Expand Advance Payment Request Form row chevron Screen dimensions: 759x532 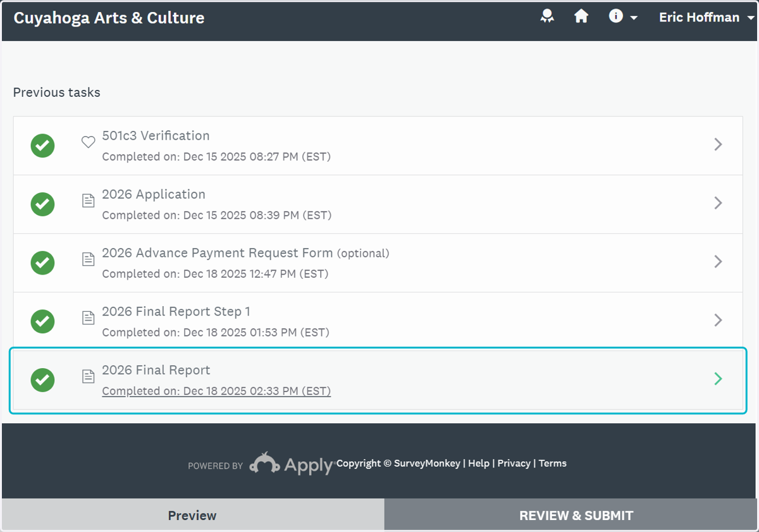[718, 261]
